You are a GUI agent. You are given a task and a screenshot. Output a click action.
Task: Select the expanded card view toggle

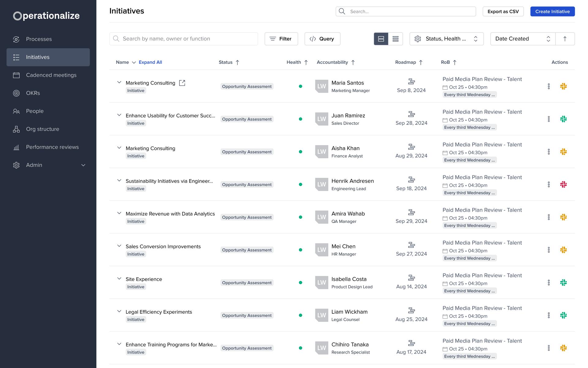point(381,39)
